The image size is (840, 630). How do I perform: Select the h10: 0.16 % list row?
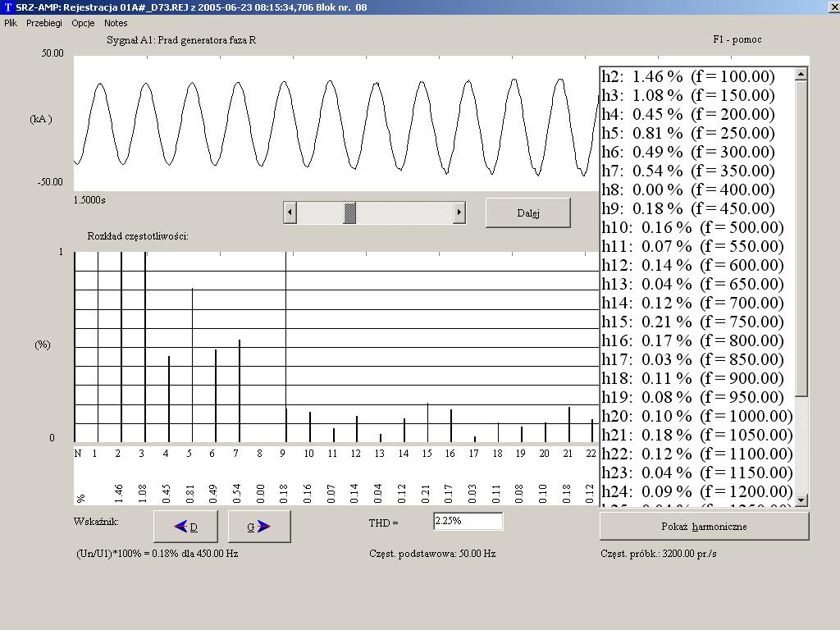point(697,227)
